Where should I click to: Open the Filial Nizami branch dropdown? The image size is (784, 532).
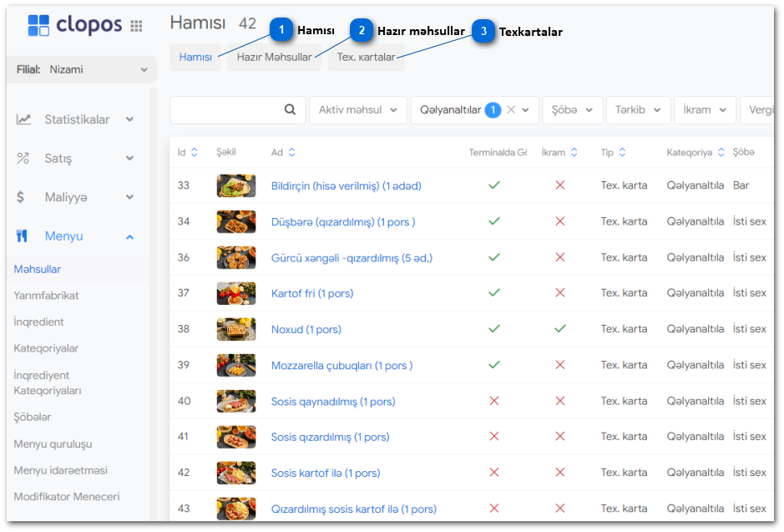pyautogui.click(x=82, y=69)
